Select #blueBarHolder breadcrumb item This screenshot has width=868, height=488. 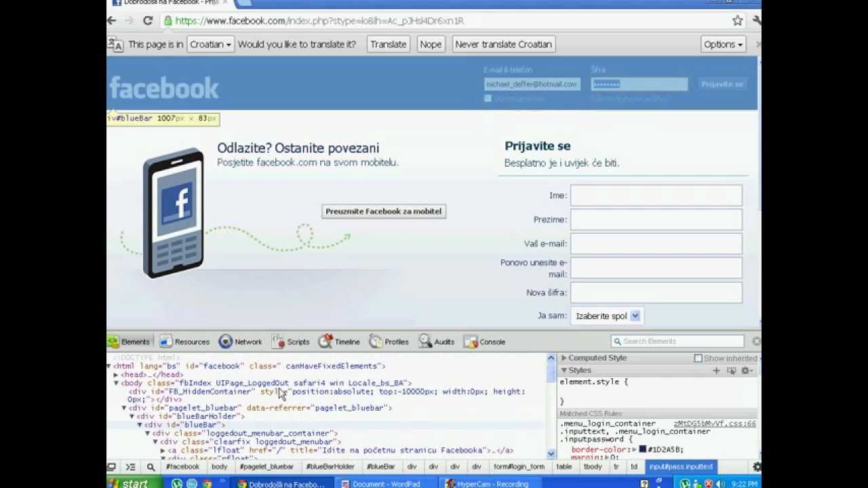click(330, 467)
